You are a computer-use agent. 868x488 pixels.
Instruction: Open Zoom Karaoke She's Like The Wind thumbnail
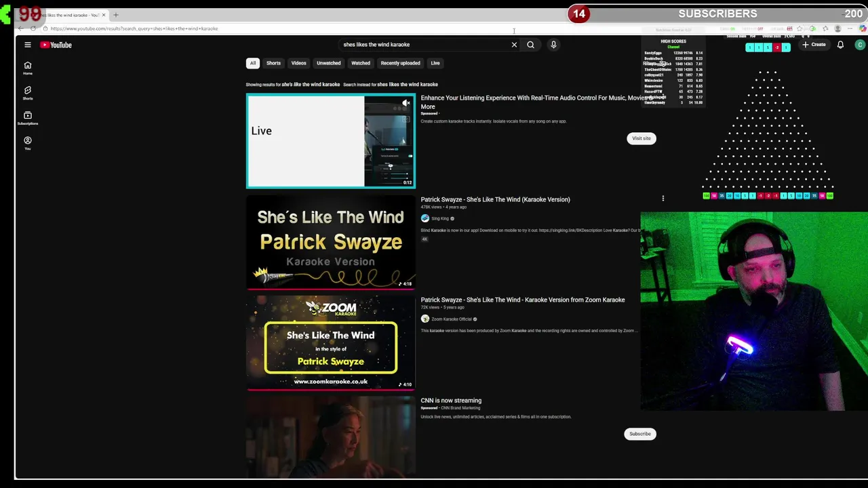pos(331,343)
